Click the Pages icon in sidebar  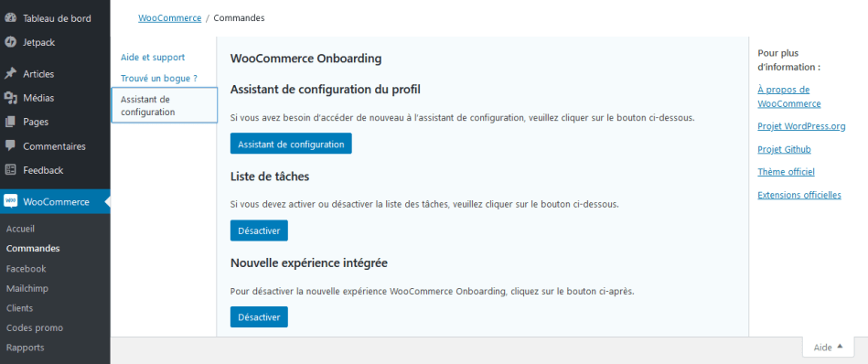pyautogui.click(x=10, y=122)
